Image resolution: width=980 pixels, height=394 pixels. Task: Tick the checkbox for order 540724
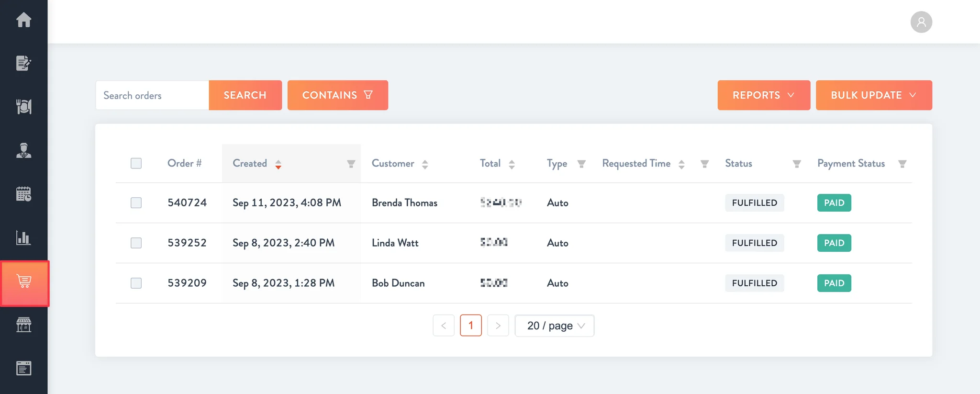[x=136, y=203]
